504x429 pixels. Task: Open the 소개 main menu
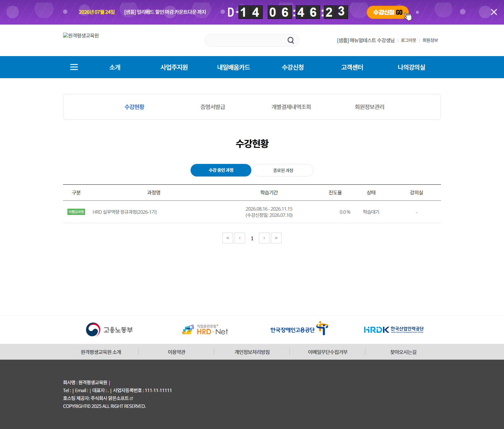click(115, 67)
